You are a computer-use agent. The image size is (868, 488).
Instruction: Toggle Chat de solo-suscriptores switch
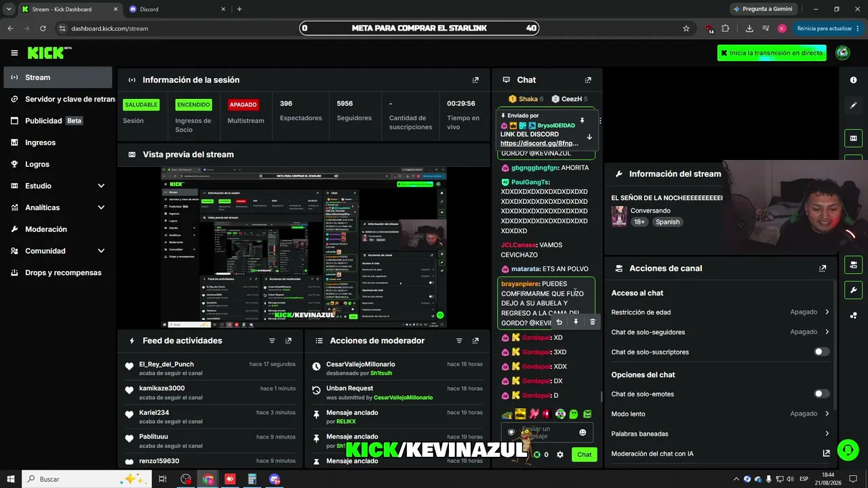coord(822,352)
